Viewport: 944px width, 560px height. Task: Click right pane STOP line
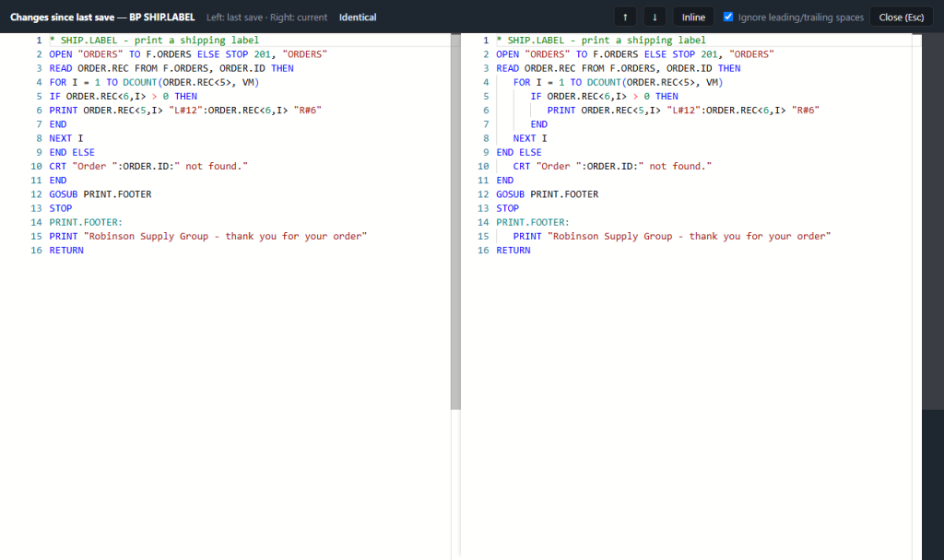[x=508, y=208]
